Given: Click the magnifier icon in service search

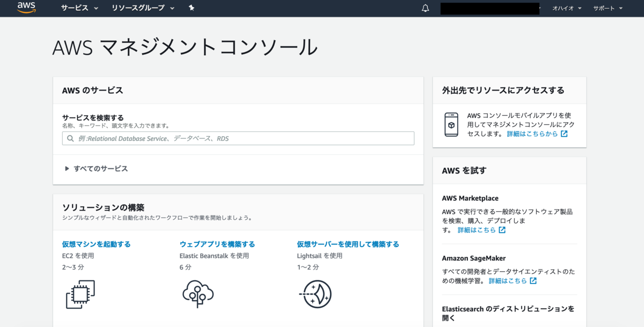Looking at the screenshot, I should tap(70, 138).
